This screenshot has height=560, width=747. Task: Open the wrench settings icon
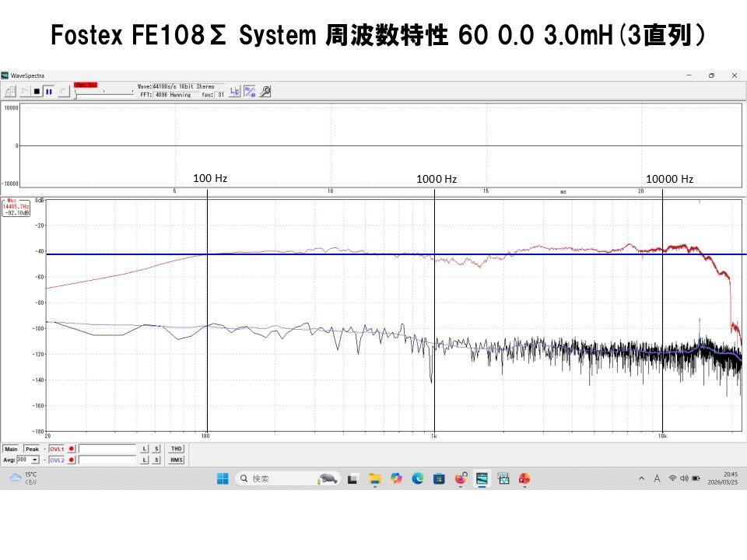pos(265,92)
